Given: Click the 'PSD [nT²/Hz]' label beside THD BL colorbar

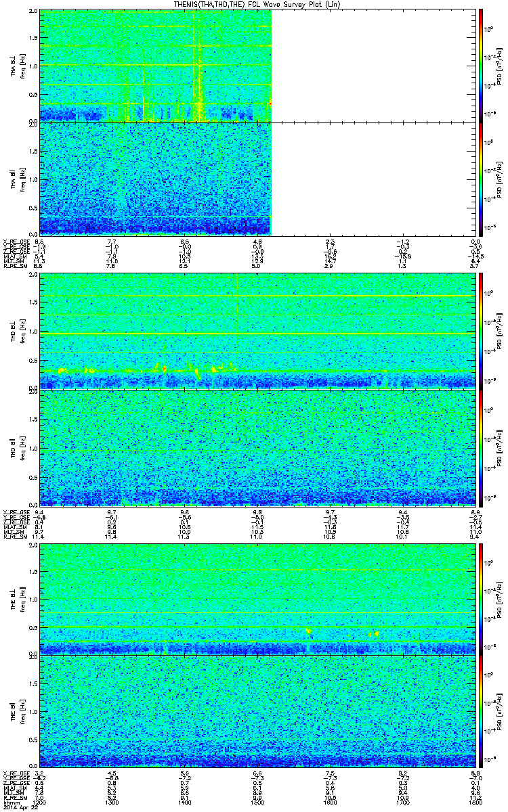Looking at the screenshot, I should [x=498, y=331].
